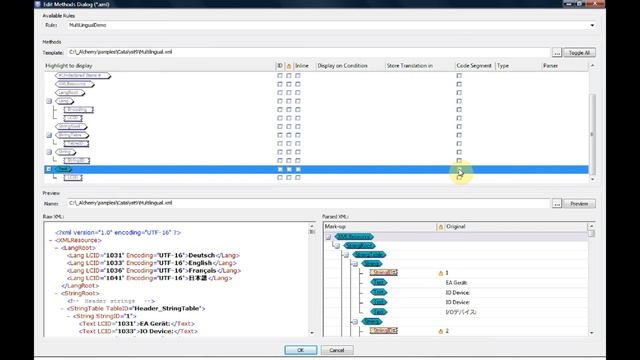Viewport: 640px width, 360px height.
Task: Click the Methods list vertical scrollbar
Action: (592, 122)
